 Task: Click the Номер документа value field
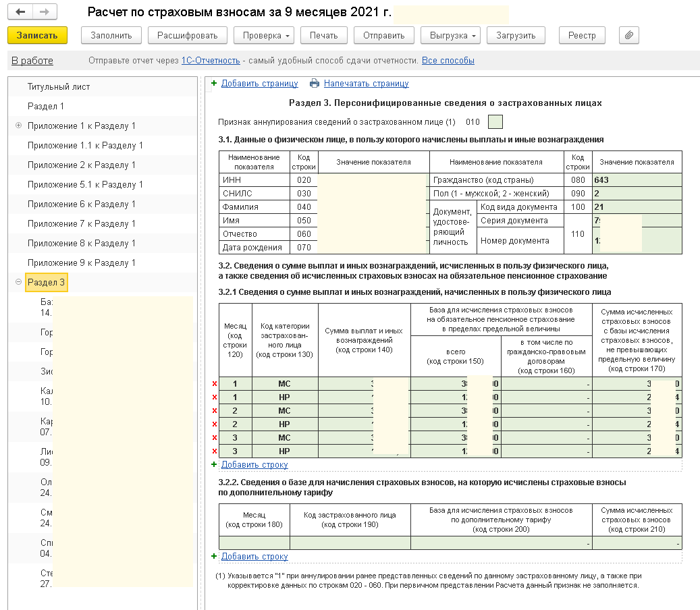coord(637,240)
